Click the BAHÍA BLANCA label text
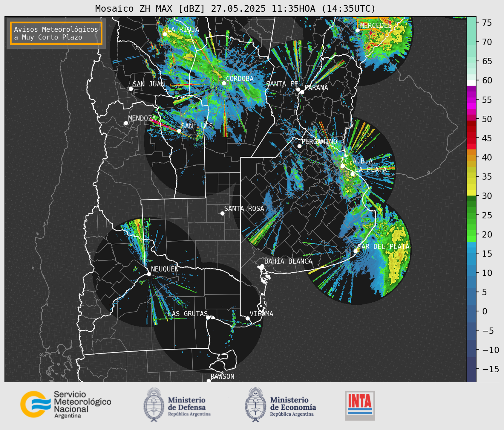The width and height of the screenshot is (504, 430). click(x=288, y=261)
